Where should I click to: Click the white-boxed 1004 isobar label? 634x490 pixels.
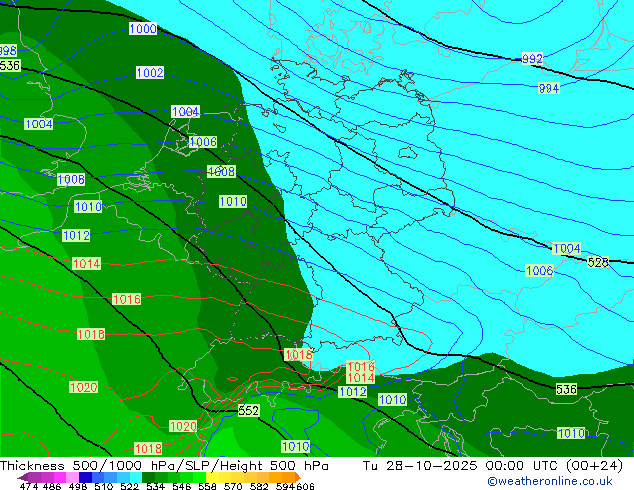pyautogui.click(x=186, y=112)
